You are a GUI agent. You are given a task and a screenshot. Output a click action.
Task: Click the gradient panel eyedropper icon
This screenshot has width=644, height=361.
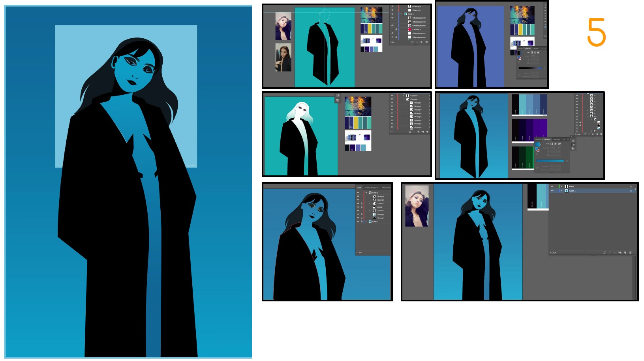(x=537, y=168)
